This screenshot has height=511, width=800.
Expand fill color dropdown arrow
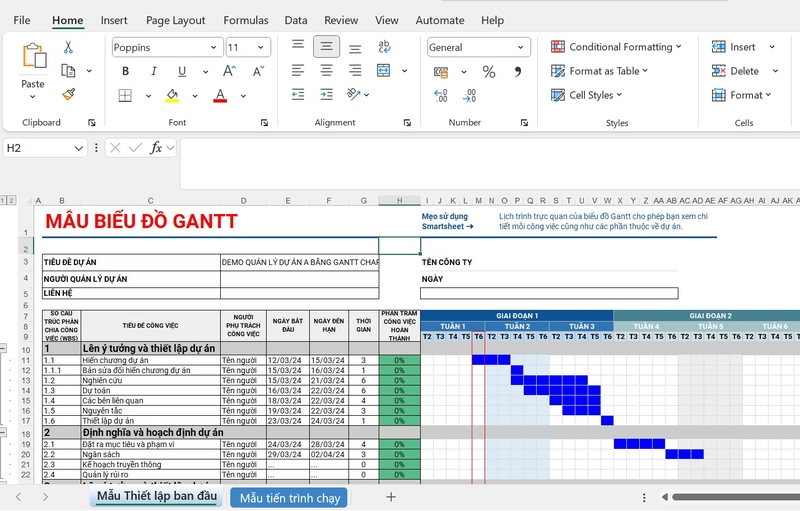pyautogui.click(x=195, y=96)
